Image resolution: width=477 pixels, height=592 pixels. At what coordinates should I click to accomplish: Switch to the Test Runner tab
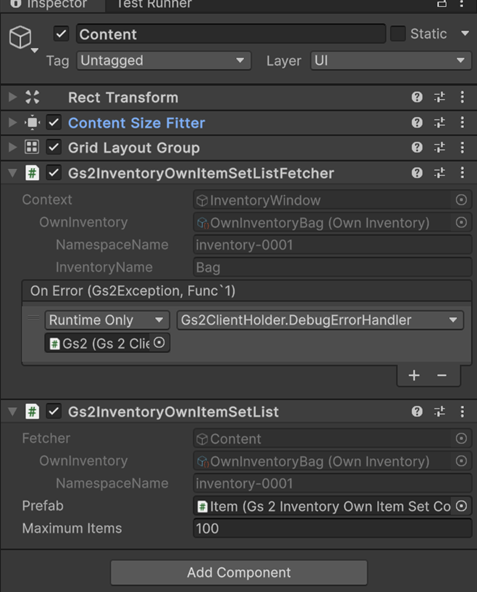coord(154,5)
